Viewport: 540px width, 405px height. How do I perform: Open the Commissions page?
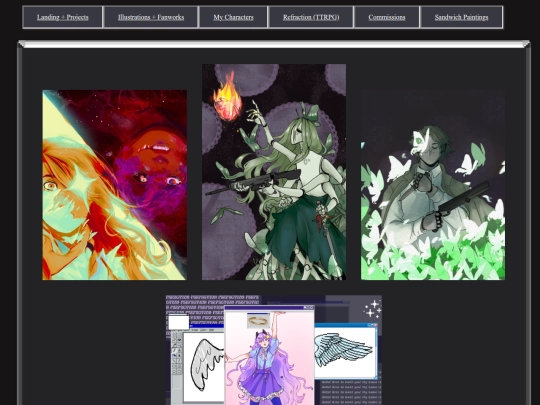click(387, 17)
